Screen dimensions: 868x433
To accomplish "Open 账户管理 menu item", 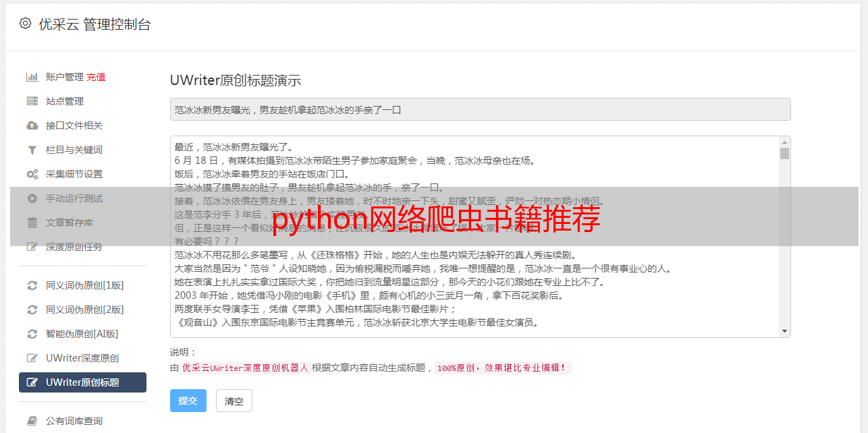I will [64, 77].
